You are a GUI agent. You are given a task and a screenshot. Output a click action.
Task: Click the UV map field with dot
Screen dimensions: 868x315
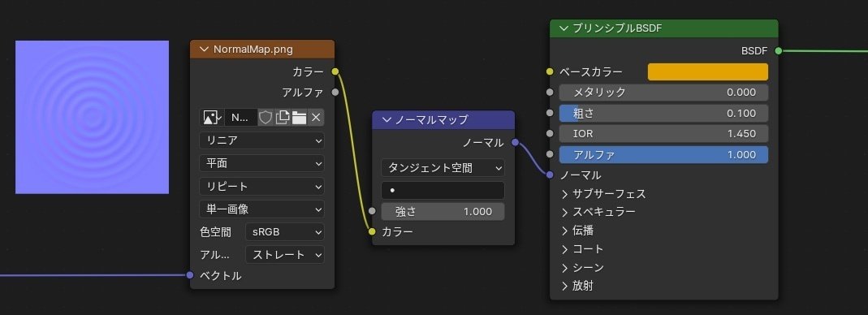pyautogui.click(x=443, y=190)
